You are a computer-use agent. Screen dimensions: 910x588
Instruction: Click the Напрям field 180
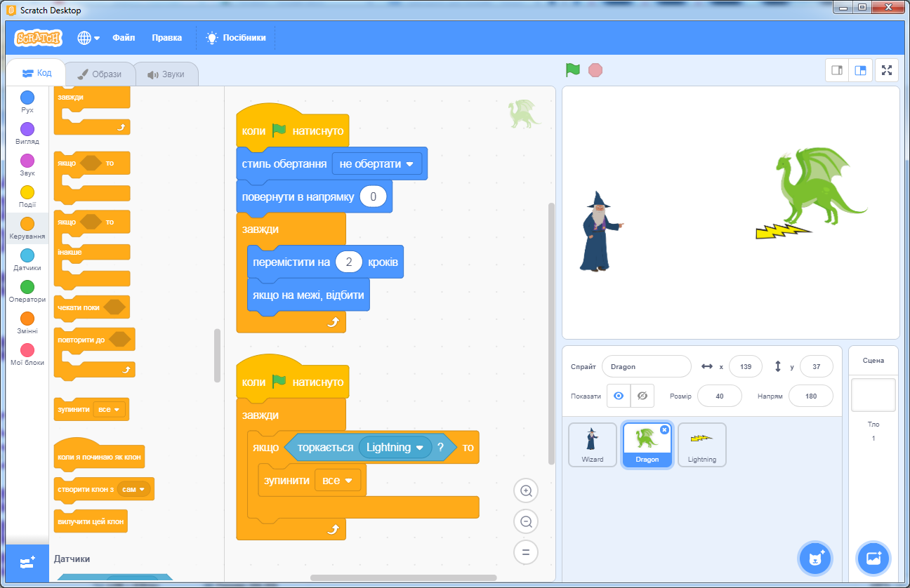coord(811,396)
